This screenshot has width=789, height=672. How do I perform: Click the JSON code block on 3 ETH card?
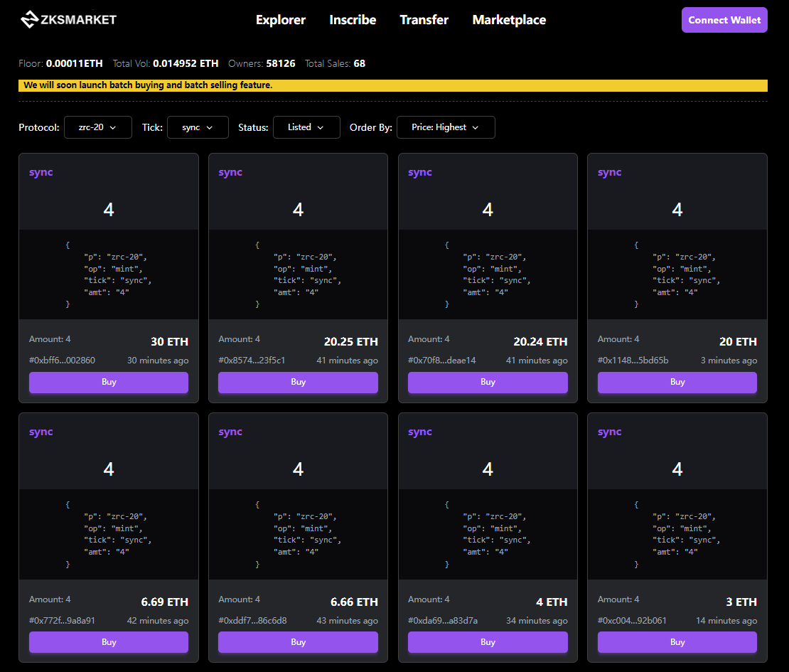click(x=677, y=535)
